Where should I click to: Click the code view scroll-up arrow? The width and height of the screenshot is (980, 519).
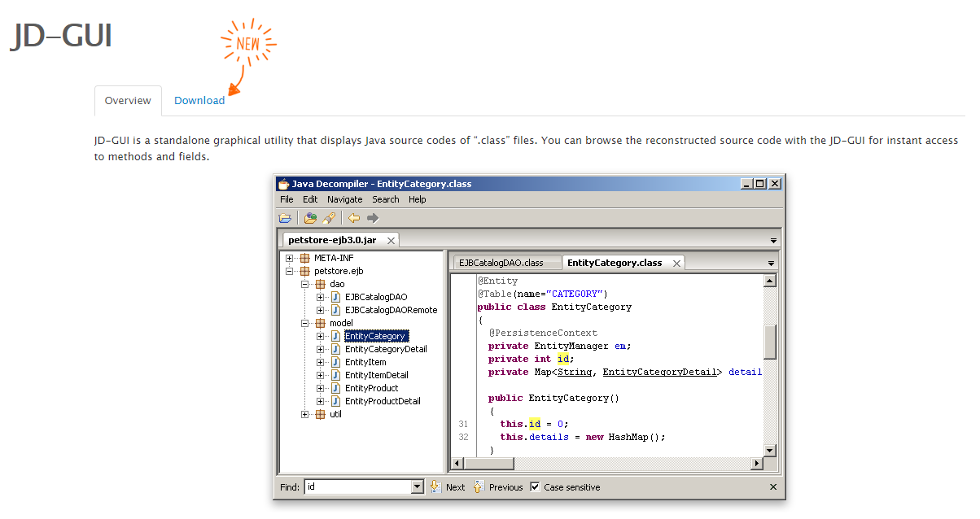(x=770, y=281)
